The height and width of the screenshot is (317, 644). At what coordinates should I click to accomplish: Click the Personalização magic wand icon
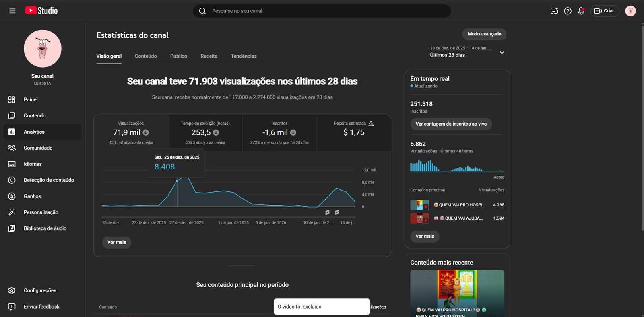12,212
